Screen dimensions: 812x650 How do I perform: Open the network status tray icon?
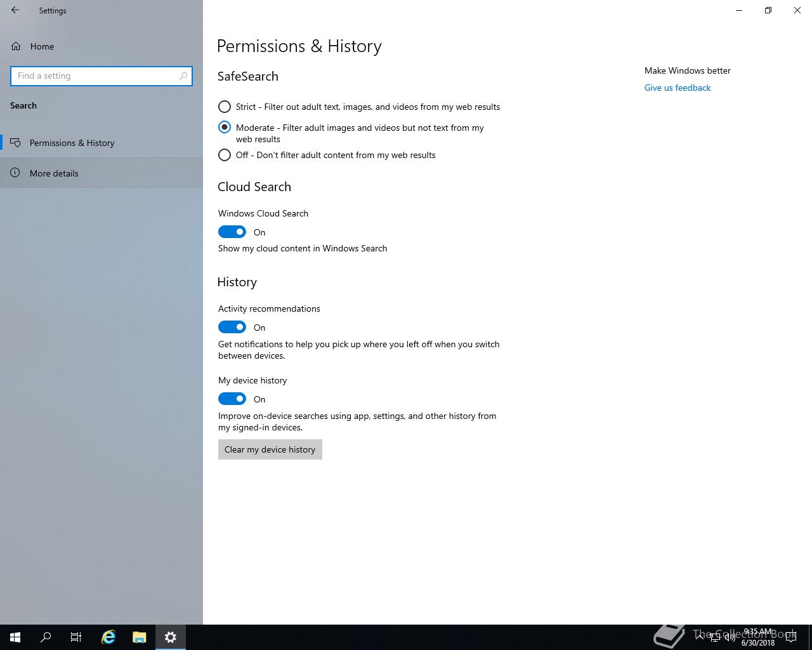(715, 637)
